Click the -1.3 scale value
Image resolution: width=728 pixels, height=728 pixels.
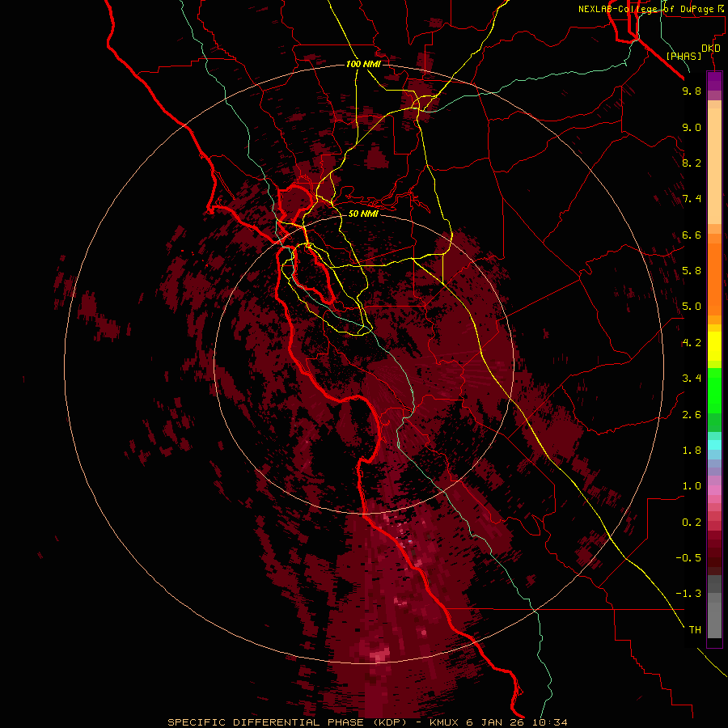[x=688, y=594]
